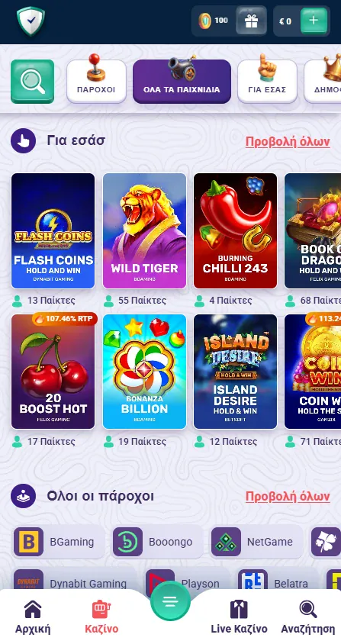Tap the green plus deposit button
341x644 pixels.
click(x=314, y=21)
